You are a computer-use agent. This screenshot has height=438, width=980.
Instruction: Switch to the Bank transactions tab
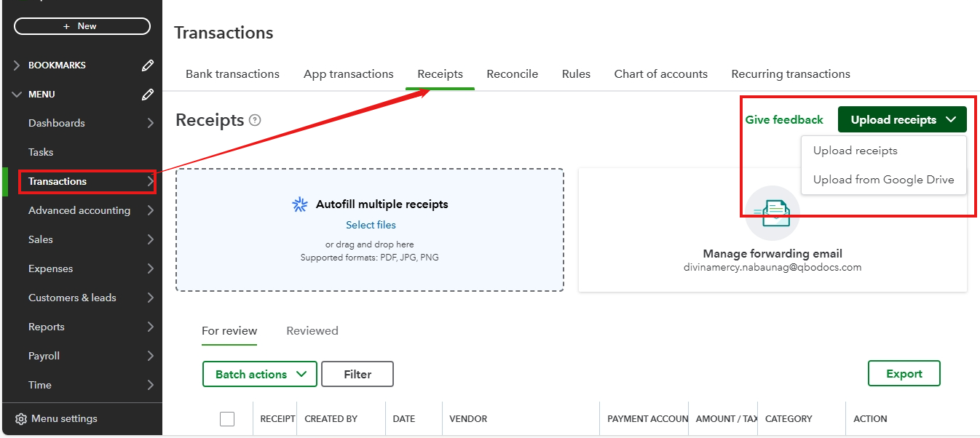coord(232,73)
